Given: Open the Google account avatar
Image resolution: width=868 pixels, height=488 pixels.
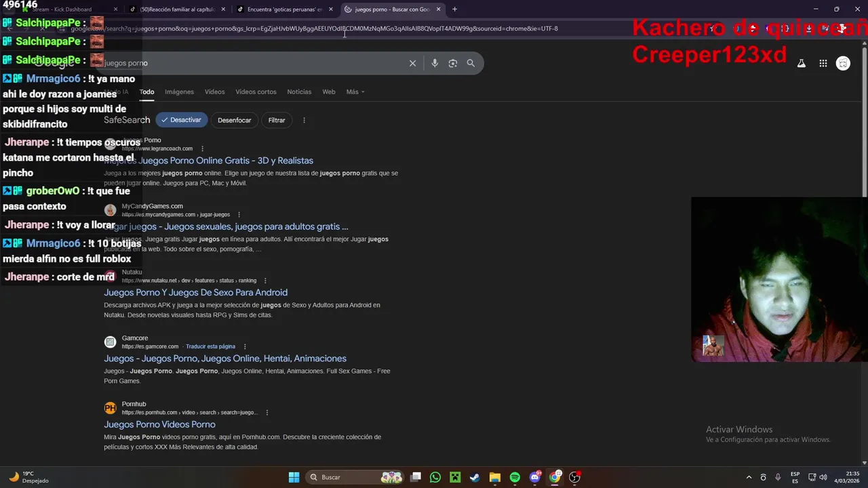Looking at the screenshot, I should click(843, 63).
